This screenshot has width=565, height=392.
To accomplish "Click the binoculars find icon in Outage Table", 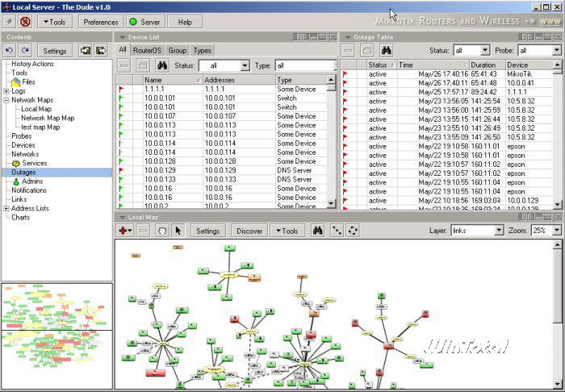I will pos(387,50).
